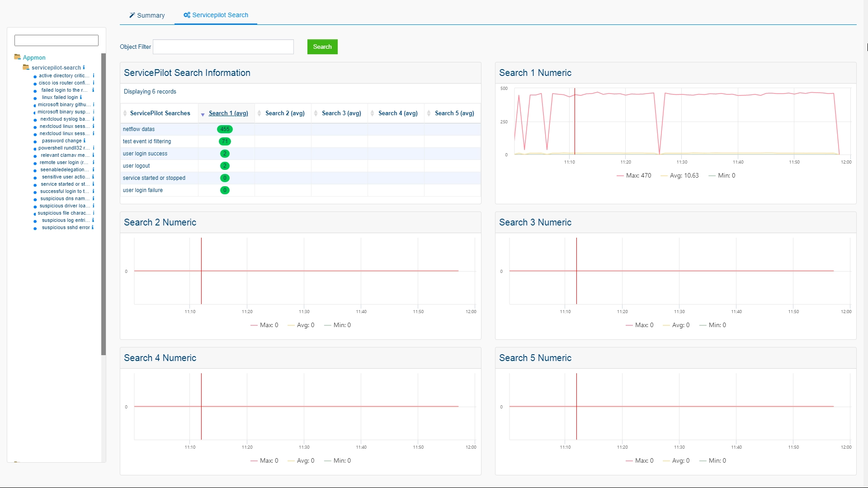Click the netflow datas table row

click(x=301, y=129)
